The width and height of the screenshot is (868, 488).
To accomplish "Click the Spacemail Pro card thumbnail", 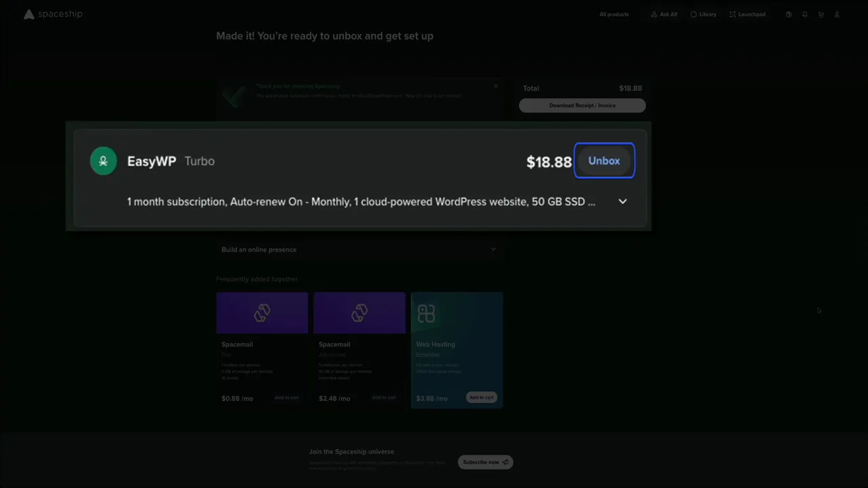I will click(262, 313).
